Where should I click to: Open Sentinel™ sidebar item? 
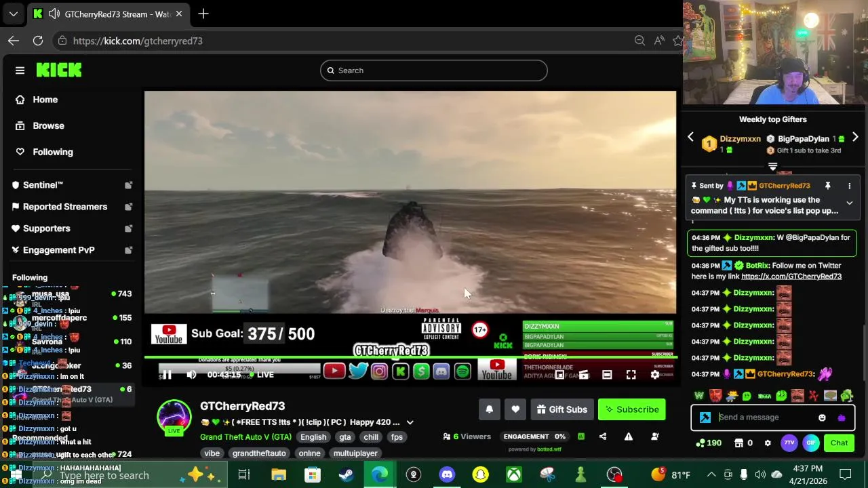click(43, 185)
